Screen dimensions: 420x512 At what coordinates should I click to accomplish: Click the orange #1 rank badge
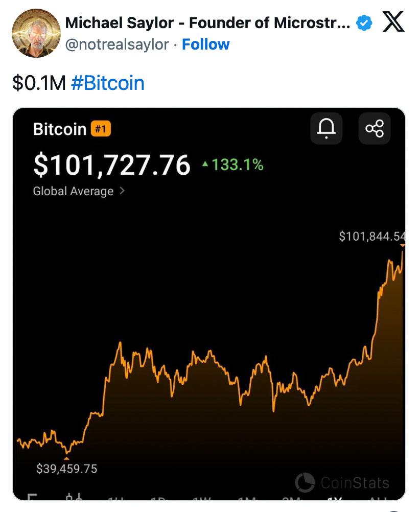pyautogui.click(x=101, y=129)
